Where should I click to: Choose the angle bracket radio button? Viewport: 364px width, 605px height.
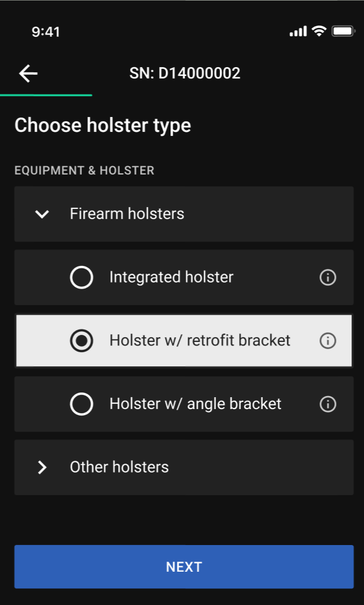(x=81, y=404)
